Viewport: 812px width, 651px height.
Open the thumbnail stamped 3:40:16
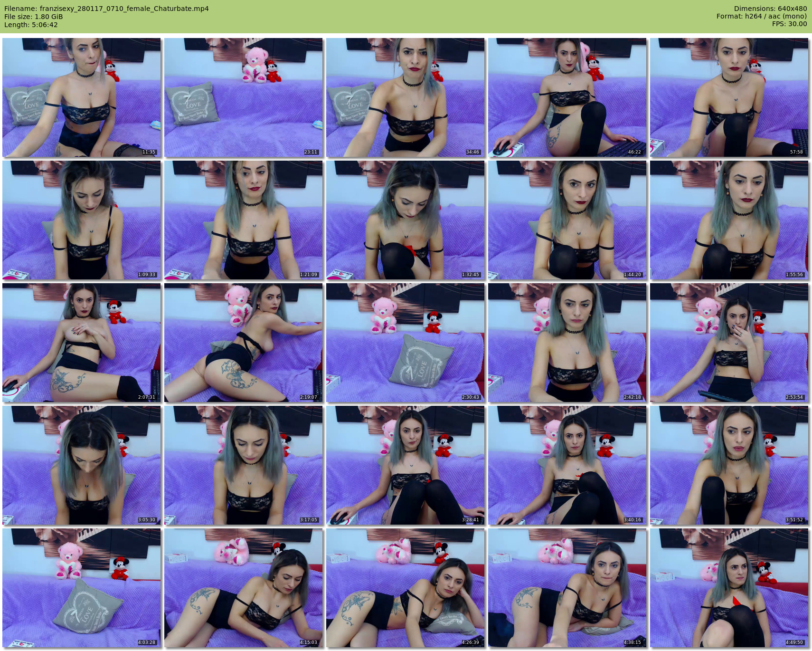click(x=567, y=465)
